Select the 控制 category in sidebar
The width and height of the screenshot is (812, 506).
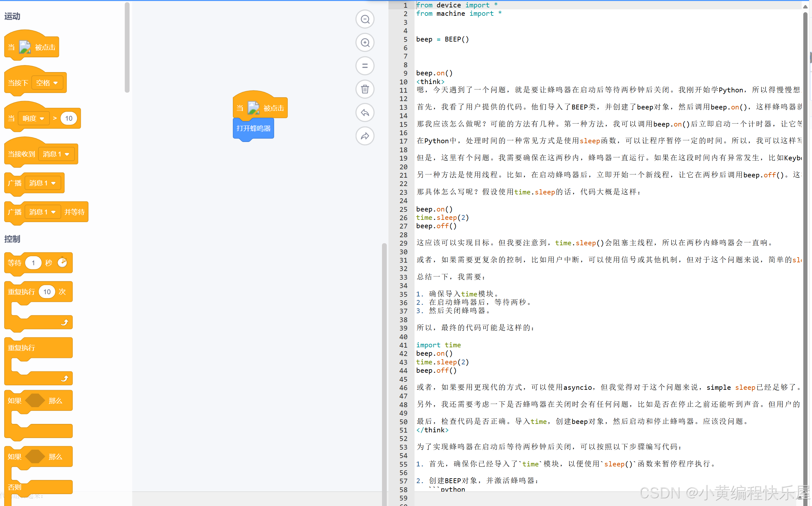(x=12, y=239)
